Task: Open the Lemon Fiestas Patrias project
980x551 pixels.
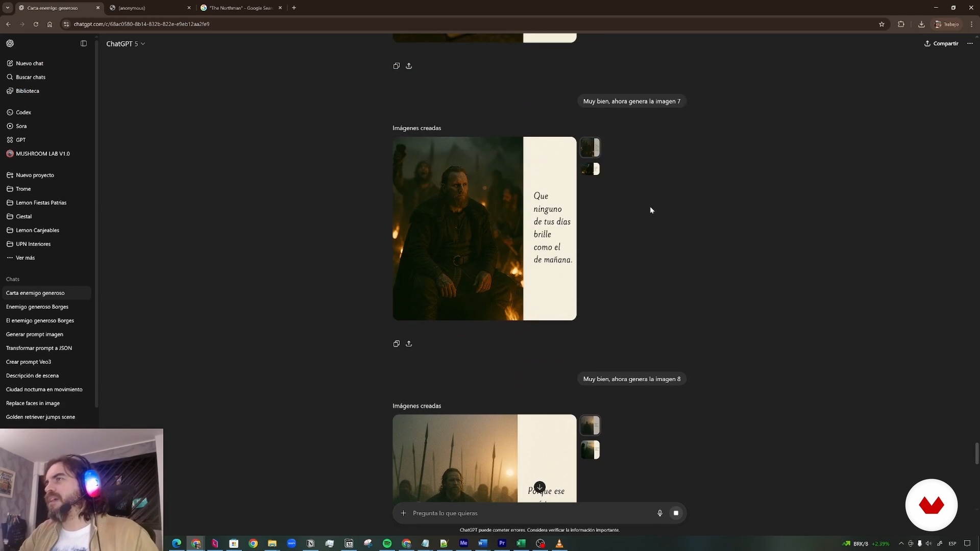Action: [41, 203]
